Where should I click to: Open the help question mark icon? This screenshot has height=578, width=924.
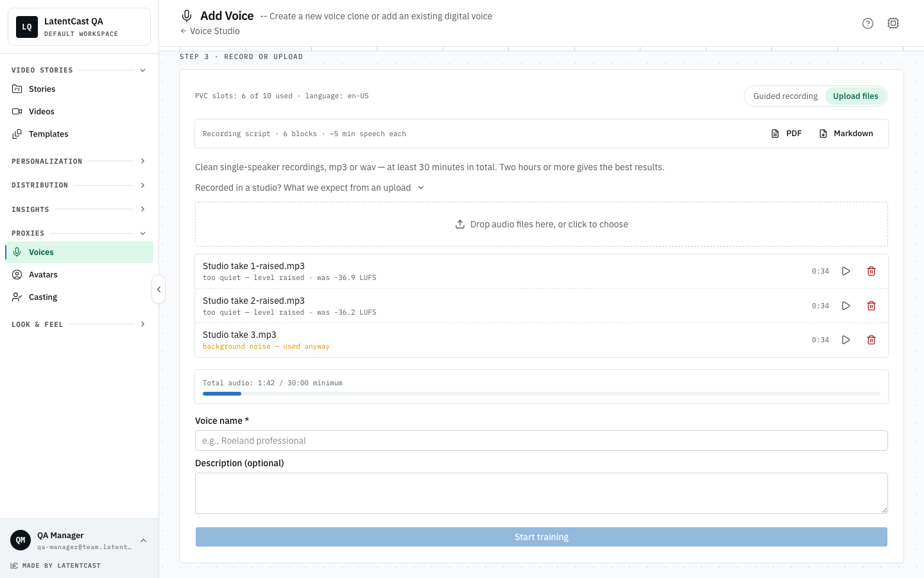point(868,23)
